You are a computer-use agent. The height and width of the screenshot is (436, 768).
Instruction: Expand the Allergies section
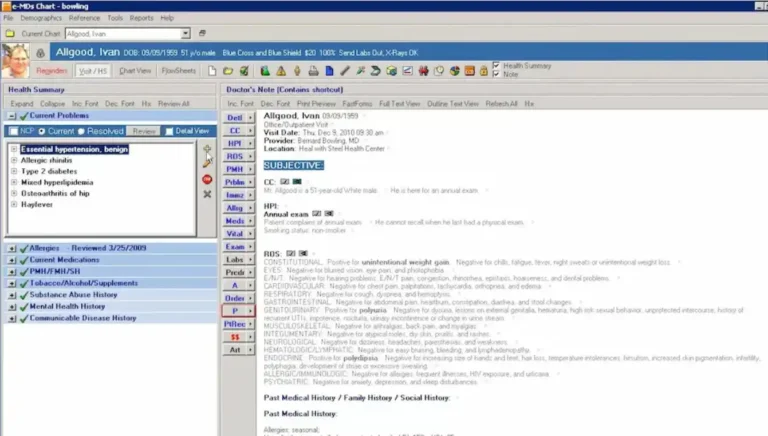pos(12,248)
